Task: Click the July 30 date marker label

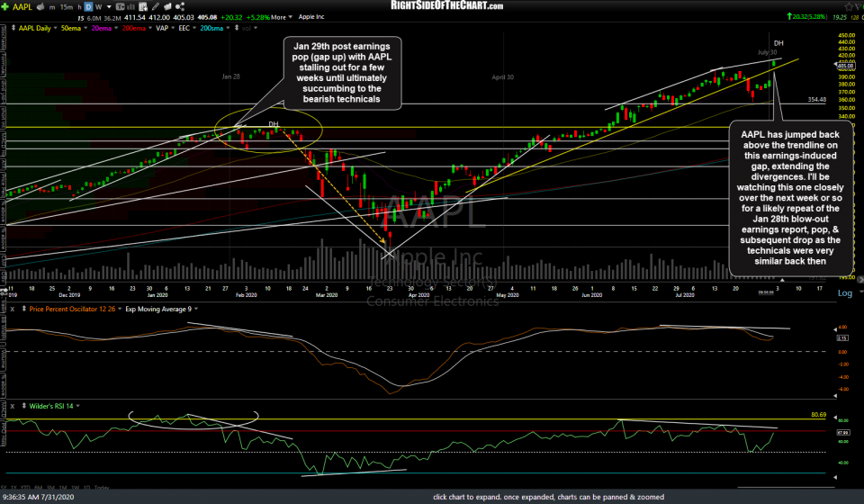Action: coord(767,52)
